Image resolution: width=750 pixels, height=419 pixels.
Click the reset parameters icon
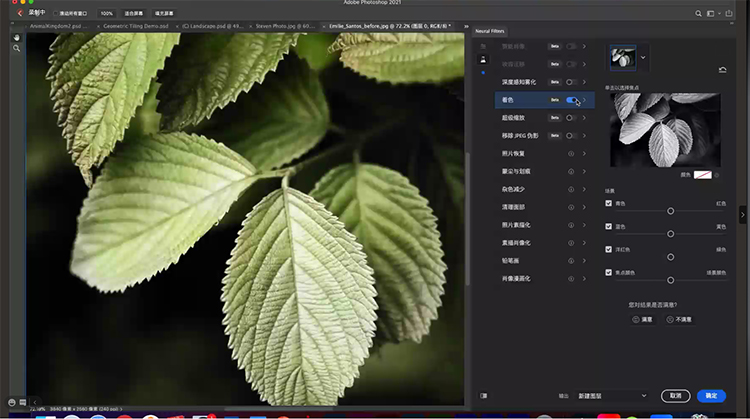point(722,70)
